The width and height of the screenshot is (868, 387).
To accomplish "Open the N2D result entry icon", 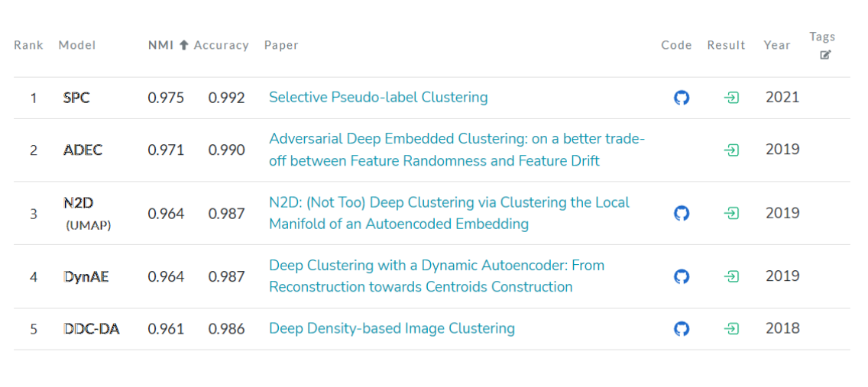I will (731, 214).
